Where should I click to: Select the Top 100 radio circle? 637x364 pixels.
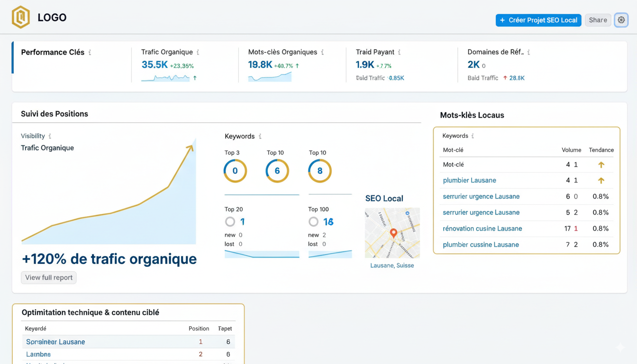(313, 221)
